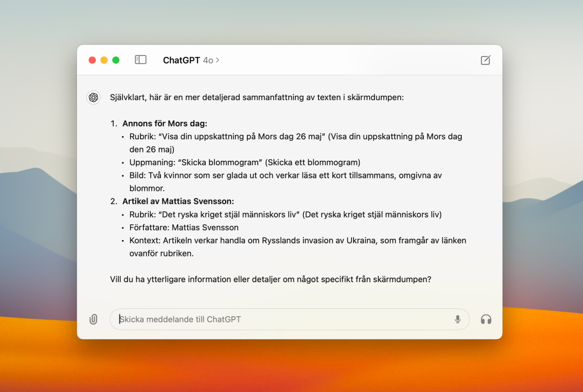Maximize the window using green button
Image resolution: width=583 pixels, height=392 pixels.
tap(116, 60)
